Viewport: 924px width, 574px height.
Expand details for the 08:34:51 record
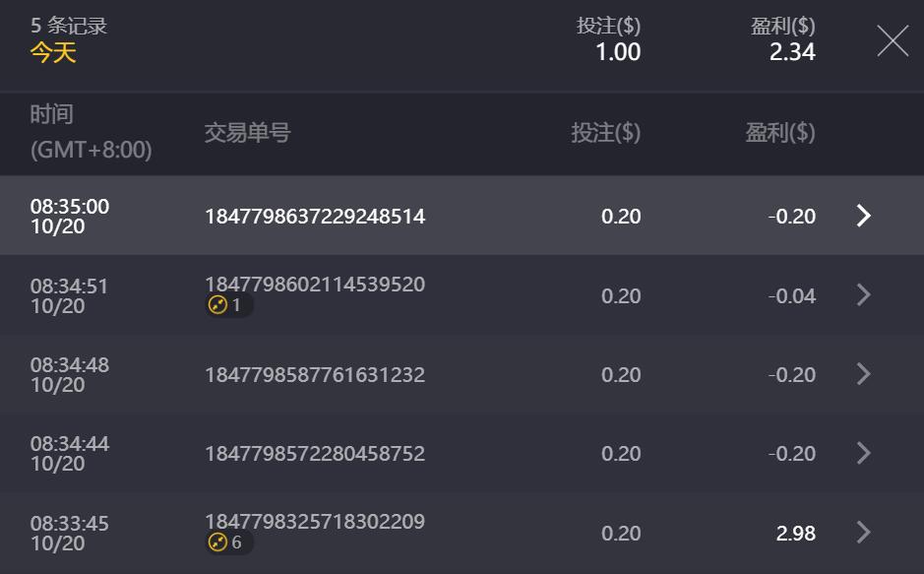[x=864, y=294]
